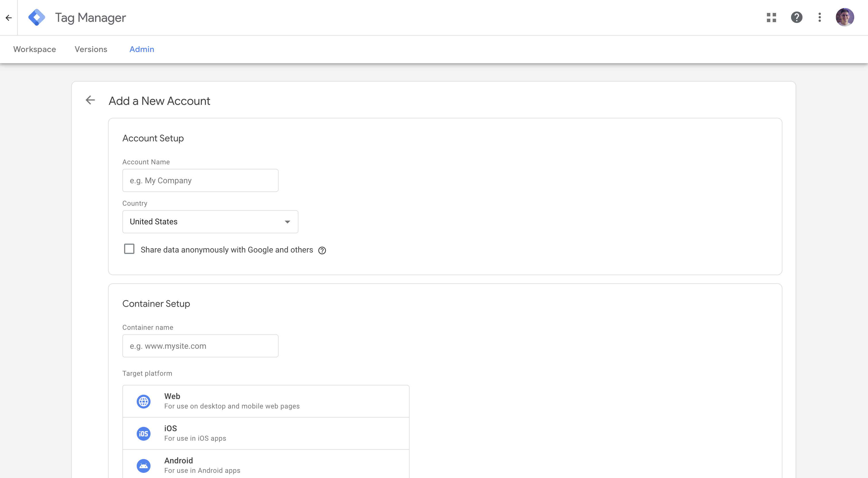Focus the Container name input field
868x478 pixels.
pos(200,346)
